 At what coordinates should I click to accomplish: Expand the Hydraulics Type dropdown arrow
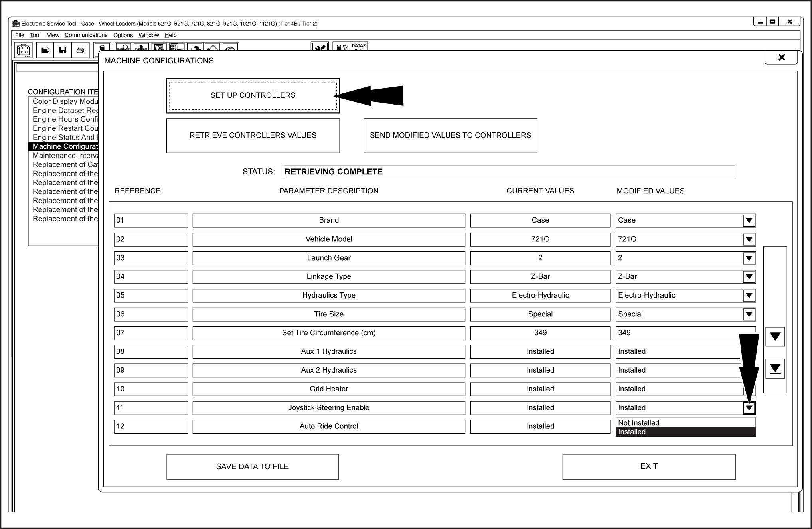point(749,296)
